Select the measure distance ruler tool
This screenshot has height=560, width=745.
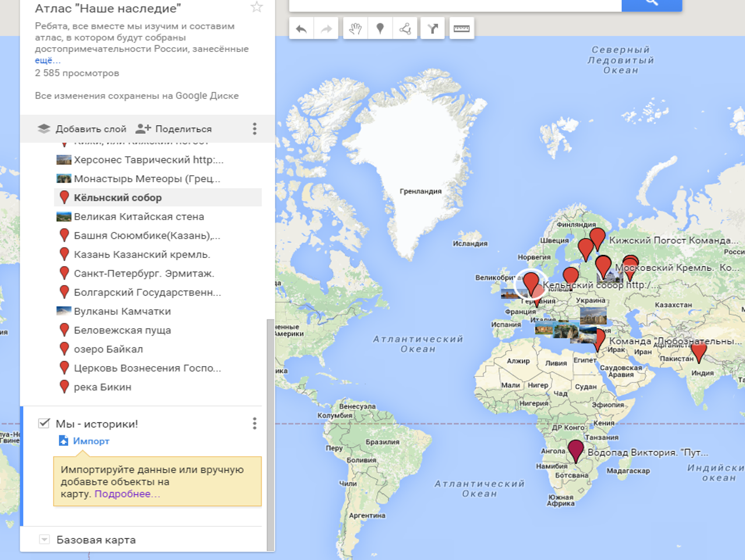(461, 29)
